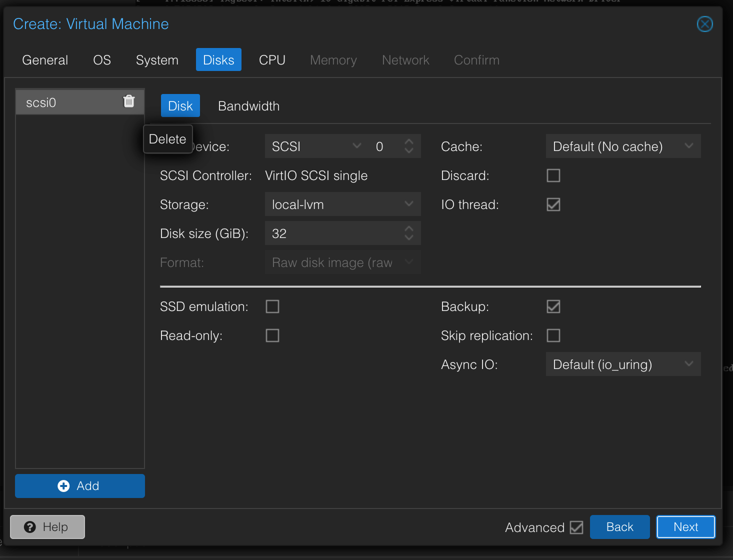
Task: Open the Async IO dropdown
Action: (x=689, y=364)
